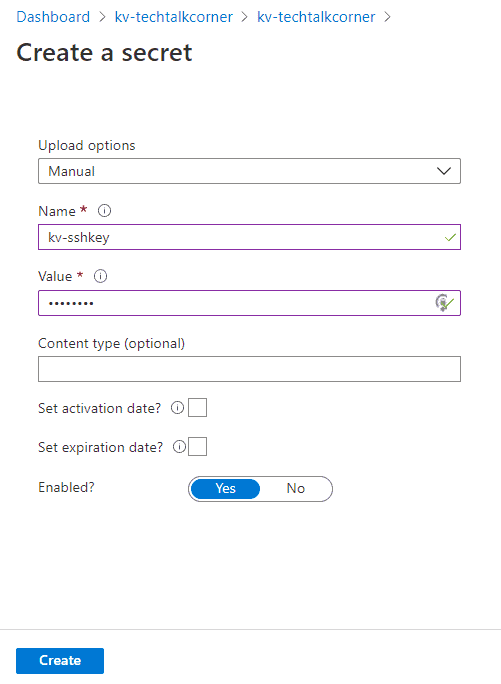Check the Set expiration date checkbox
Image resolution: width=501 pixels, height=684 pixels.
197,447
